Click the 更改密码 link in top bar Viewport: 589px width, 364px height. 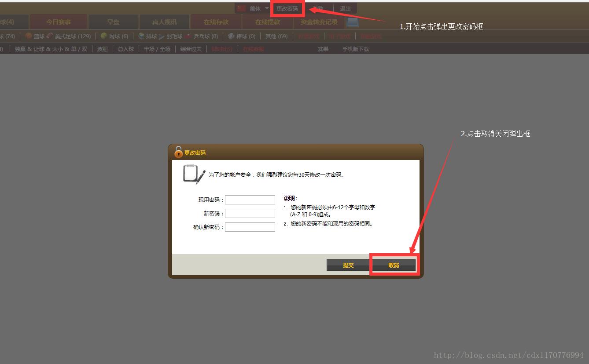[287, 8]
